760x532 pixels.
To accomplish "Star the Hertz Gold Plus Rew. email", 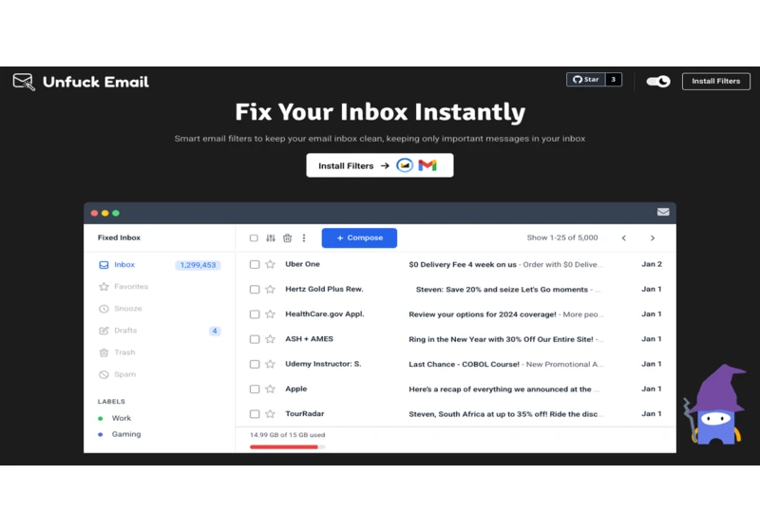I will (x=271, y=289).
